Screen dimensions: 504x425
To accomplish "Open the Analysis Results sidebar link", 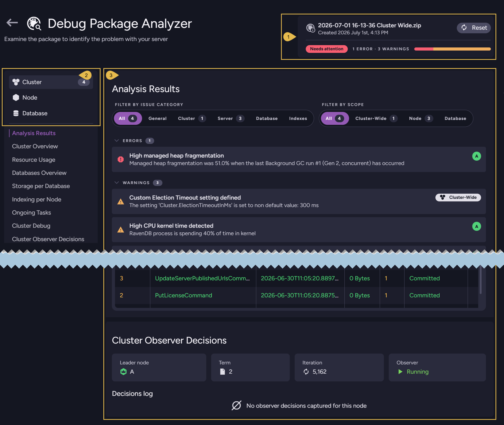I will pos(34,133).
